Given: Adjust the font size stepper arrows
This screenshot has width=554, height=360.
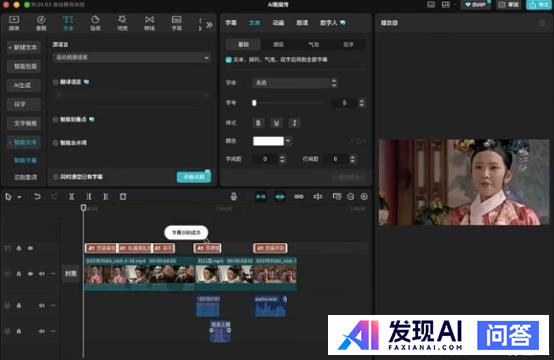Looking at the screenshot, I should pyautogui.click(x=361, y=103).
